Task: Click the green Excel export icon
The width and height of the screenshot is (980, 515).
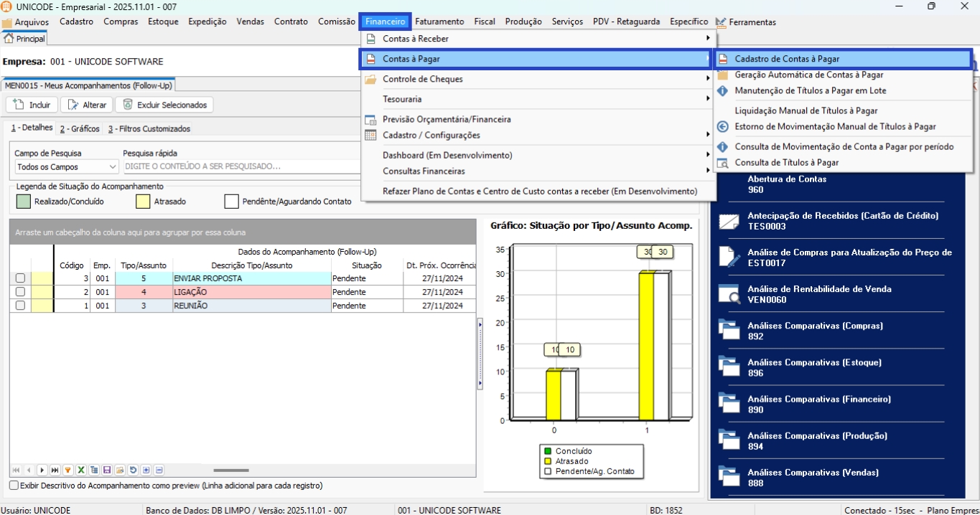Action: (x=81, y=471)
